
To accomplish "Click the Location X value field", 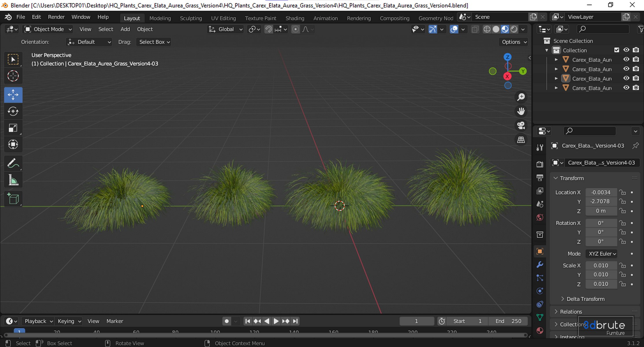I will [x=601, y=192].
